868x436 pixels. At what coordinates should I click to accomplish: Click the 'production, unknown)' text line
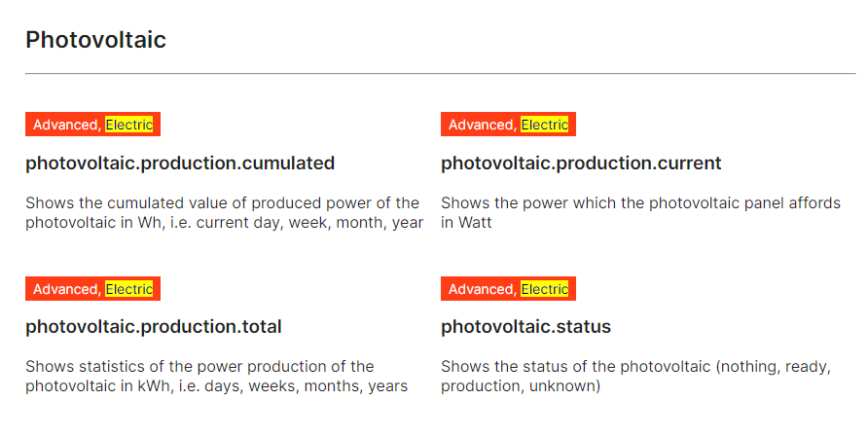521,385
